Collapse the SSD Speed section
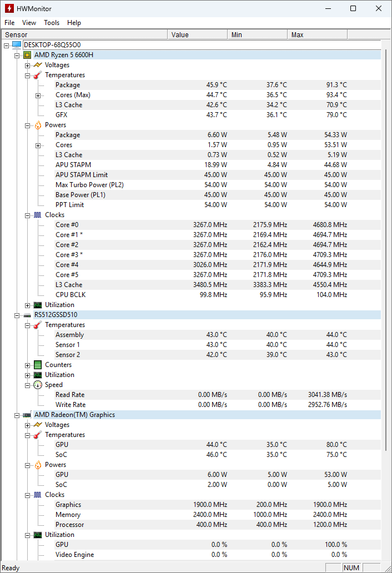The width and height of the screenshot is (392, 573). coord(28,385)
